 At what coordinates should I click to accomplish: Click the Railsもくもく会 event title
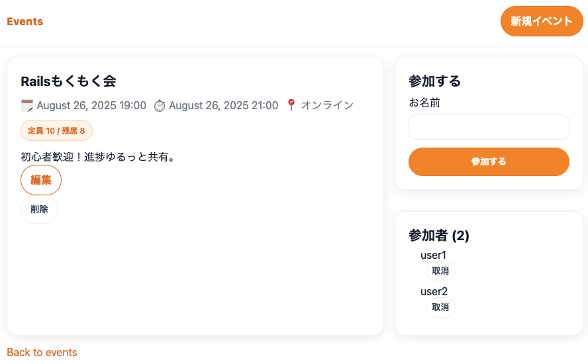(68, 81)
